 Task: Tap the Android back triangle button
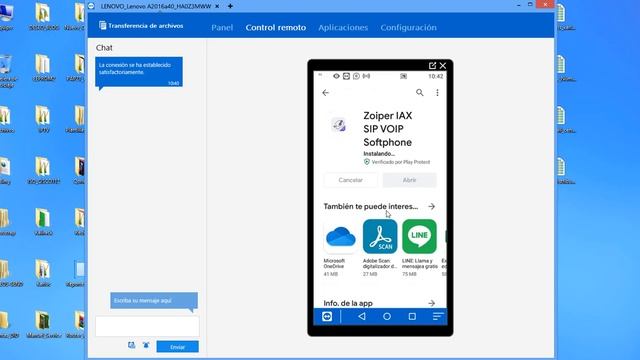pos(362,316)
